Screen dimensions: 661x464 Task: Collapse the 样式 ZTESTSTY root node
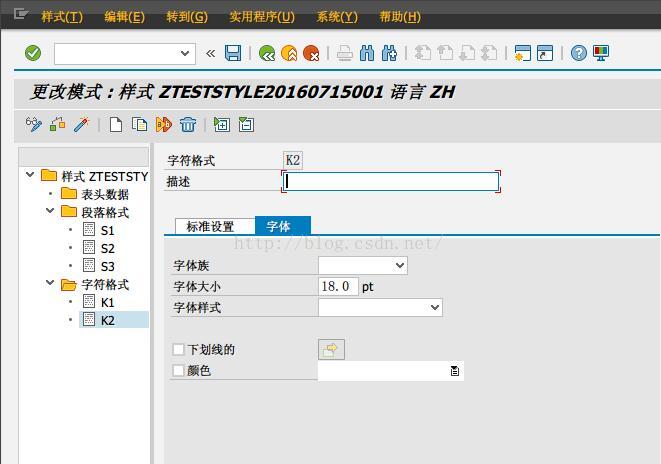tap(30, 175)
